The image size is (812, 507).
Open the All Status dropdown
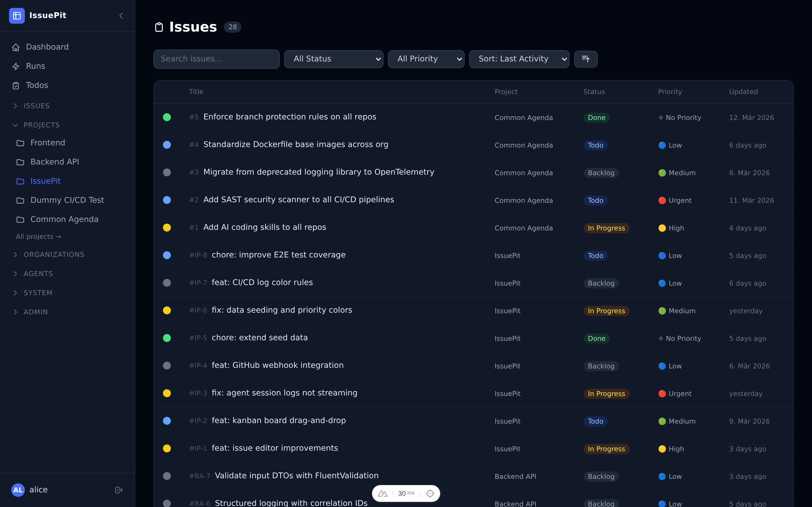333,59
